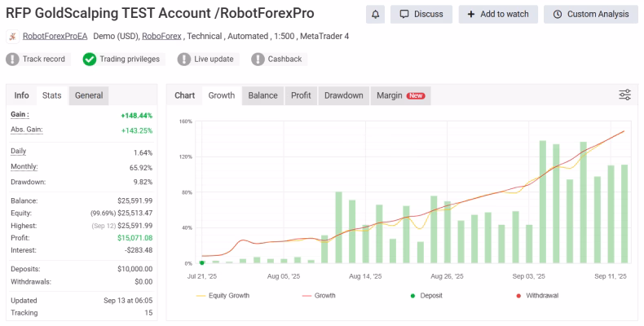Screen dimensions: 644x326
Task: Switch to the Balance chart tab
Action: pos(262,95)
